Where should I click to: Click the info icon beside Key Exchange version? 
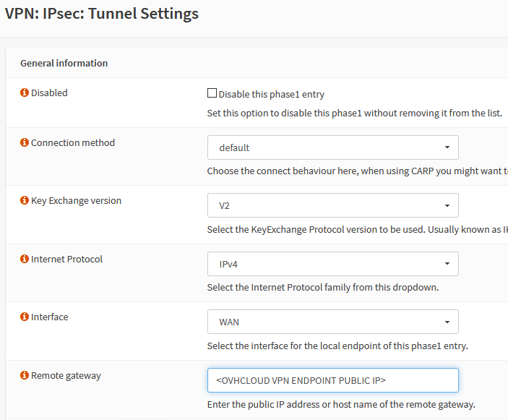point(25,201)
